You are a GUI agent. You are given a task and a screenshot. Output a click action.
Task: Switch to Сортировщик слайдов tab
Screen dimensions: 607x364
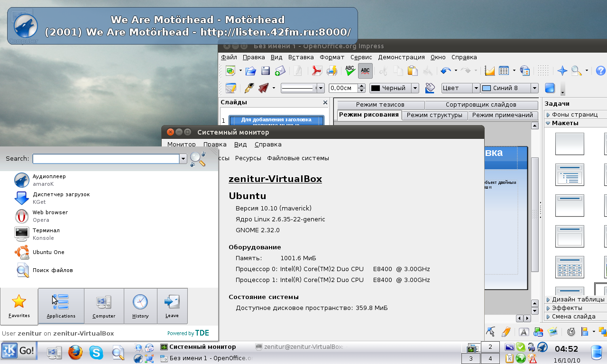pyautogui.click(x=481, y=105)
